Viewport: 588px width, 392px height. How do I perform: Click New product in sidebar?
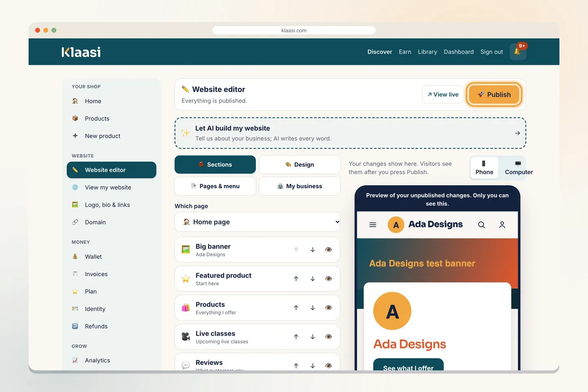(111, 136)
